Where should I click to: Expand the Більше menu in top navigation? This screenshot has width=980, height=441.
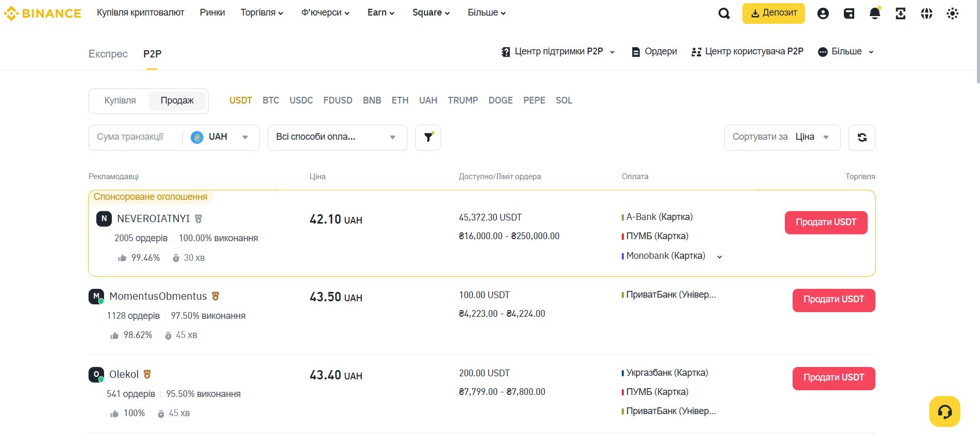(487, 12)
